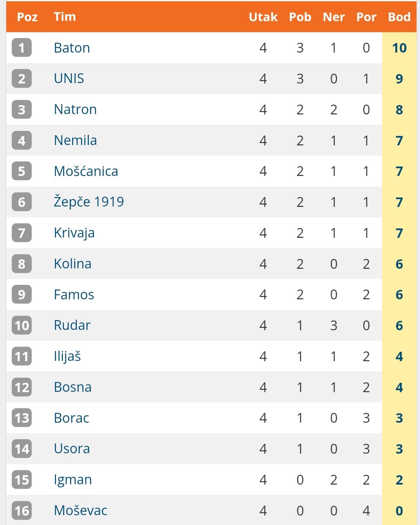Click the position 8 badge
420x525 pixels.
coord(22,264)
